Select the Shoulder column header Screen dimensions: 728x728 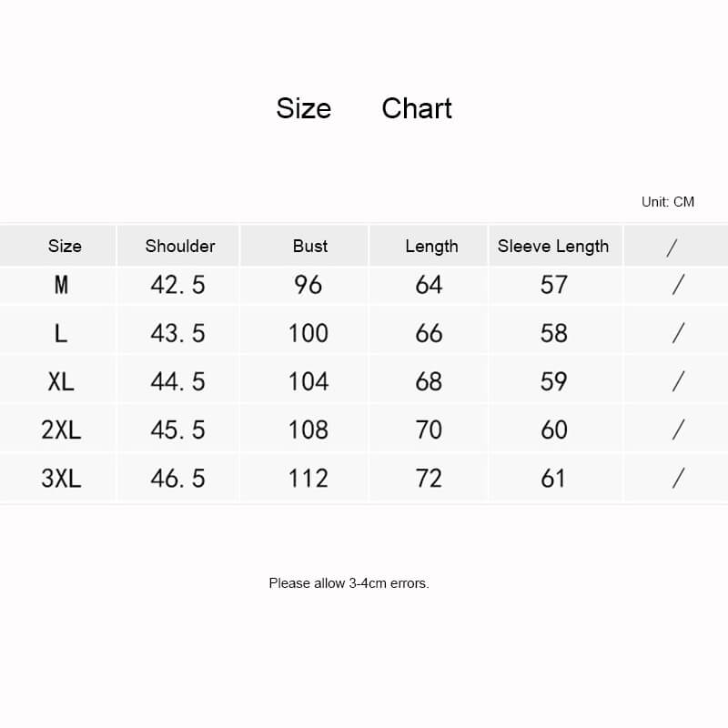[180, 246]
